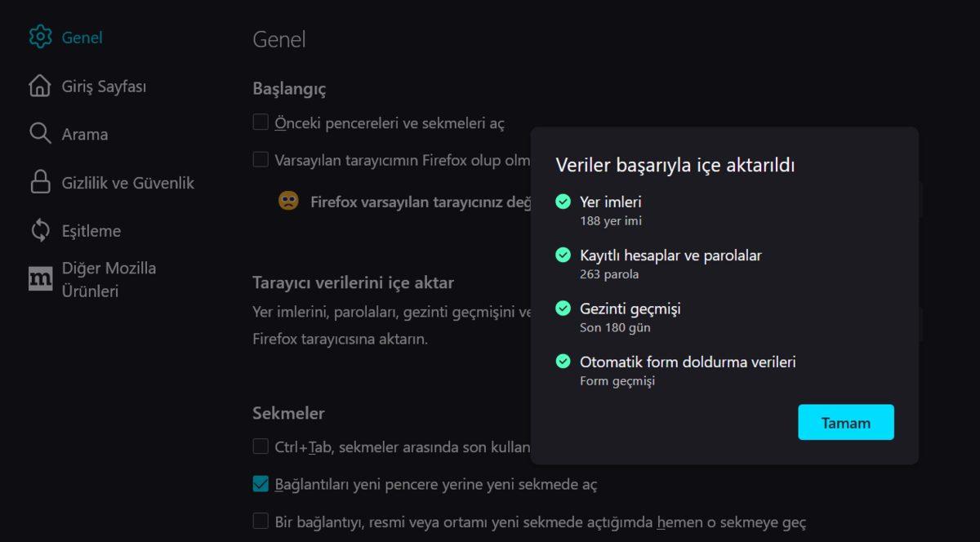Select the magnifier icon next to Arama
Image resolution: width=980 pixels, height=542 pixels.
pos(38,133)
